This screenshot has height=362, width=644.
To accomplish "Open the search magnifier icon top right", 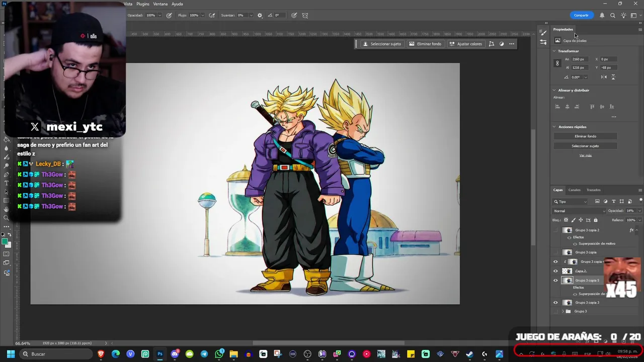I will click(612, 16).
